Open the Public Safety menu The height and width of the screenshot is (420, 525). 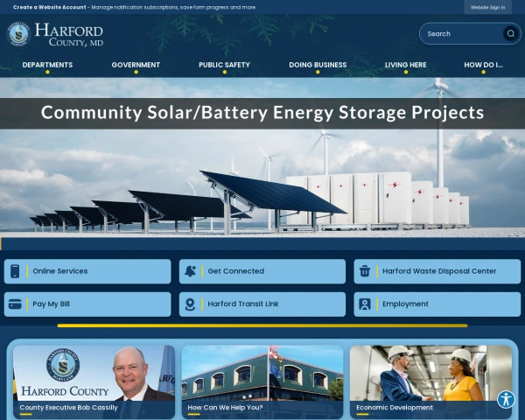pos(224,65)
